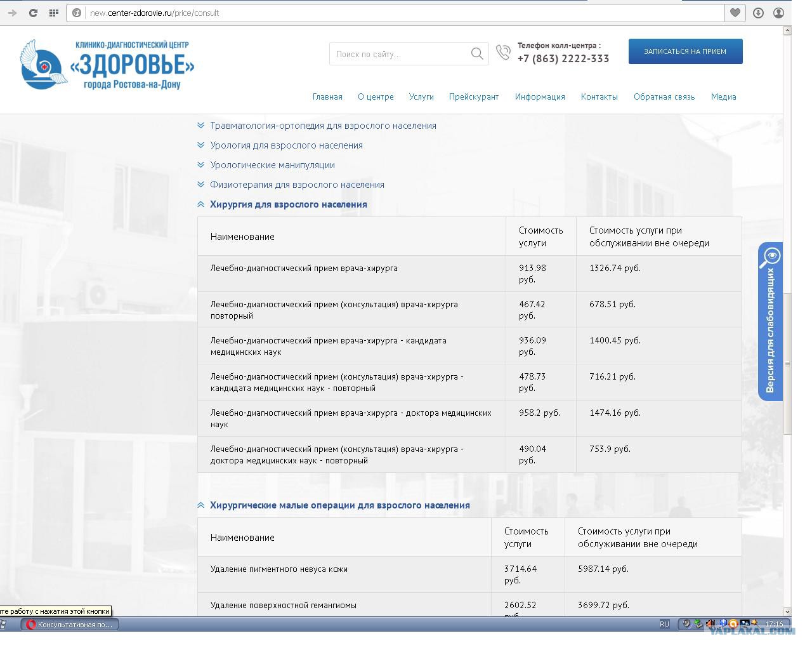Click the page vertical scrollbar thumb

click(x=787, y=364)
